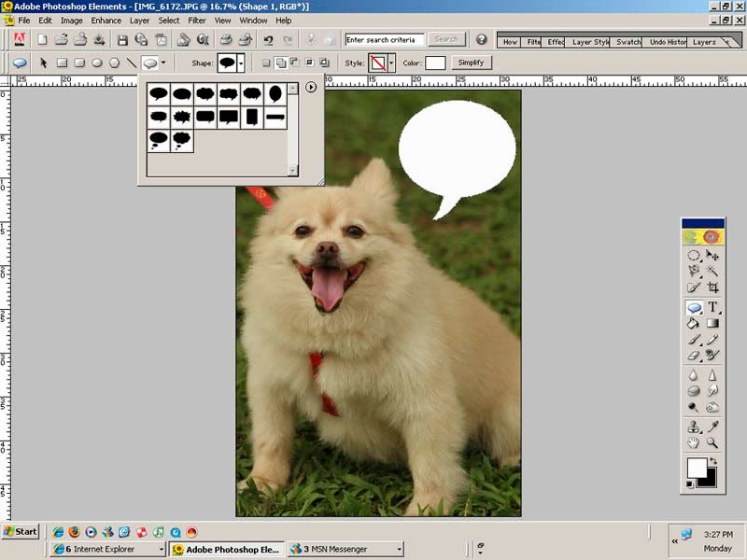
Task: Open shape palette flyout menu arrow
Action: pos(311,87)
